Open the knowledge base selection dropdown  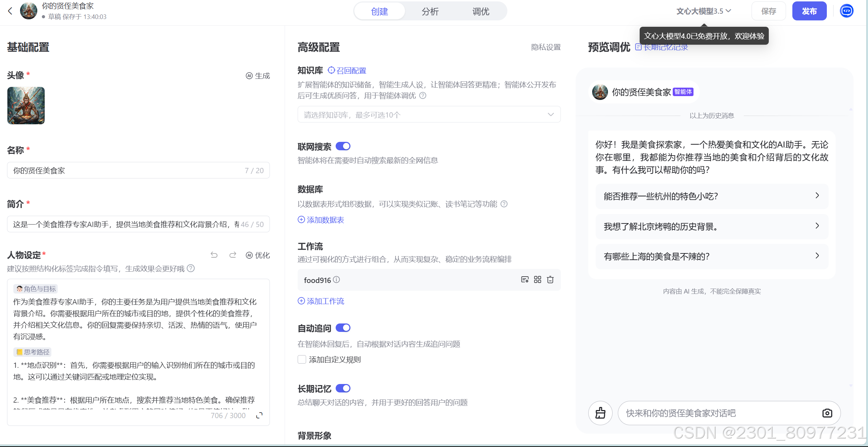[x=429, y=115]
